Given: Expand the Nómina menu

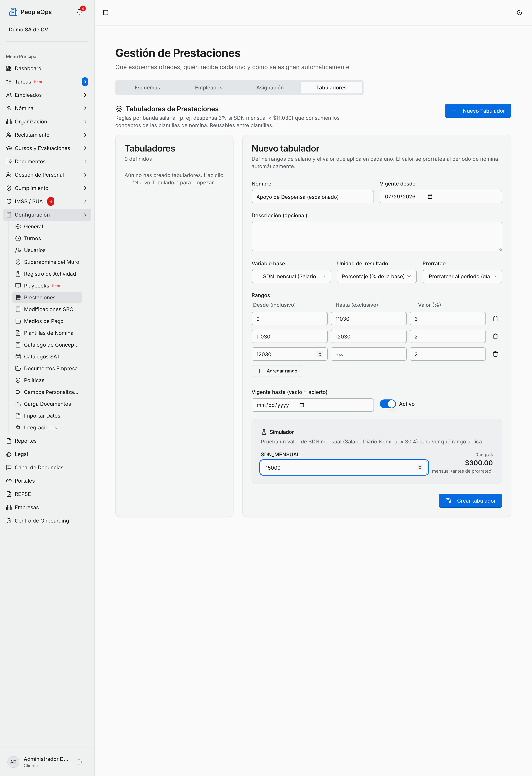Looking at the screenshot, I should click(x=47, y=108).
